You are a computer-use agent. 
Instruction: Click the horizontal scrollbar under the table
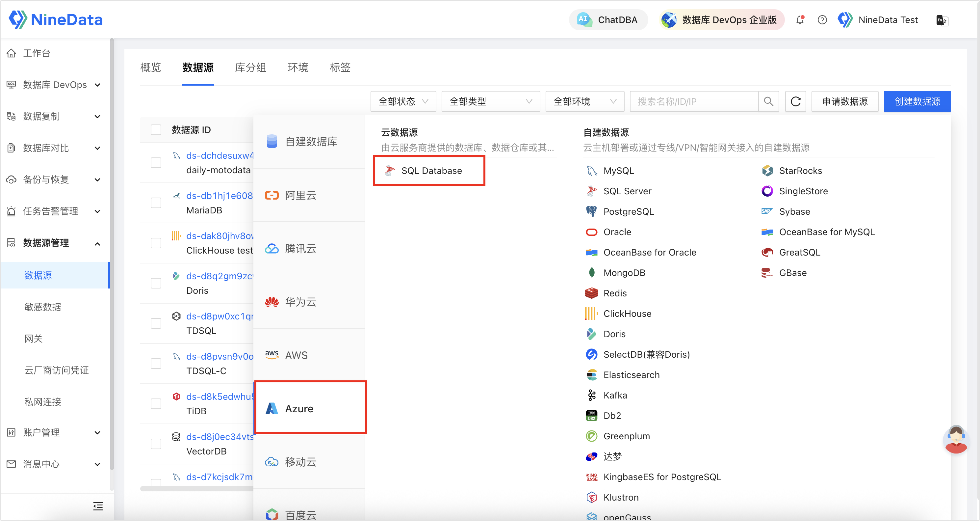197,489
